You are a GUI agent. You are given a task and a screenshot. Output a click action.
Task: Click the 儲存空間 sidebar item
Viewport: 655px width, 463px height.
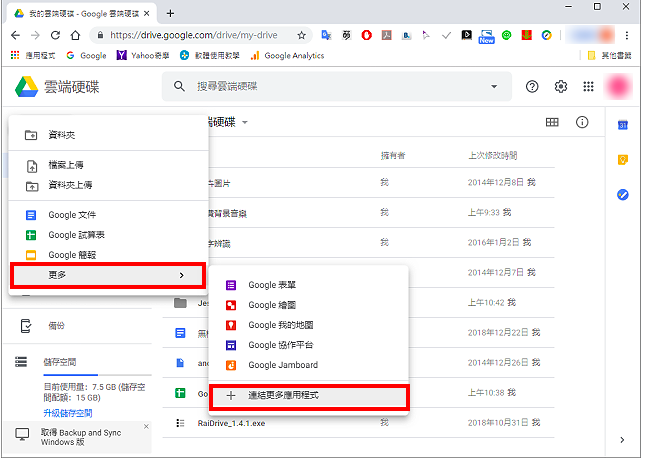coord(60,362)
